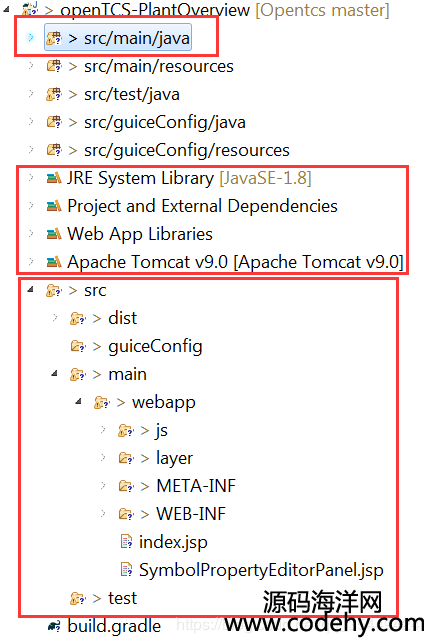Click the build.gradle file icon

54,627
